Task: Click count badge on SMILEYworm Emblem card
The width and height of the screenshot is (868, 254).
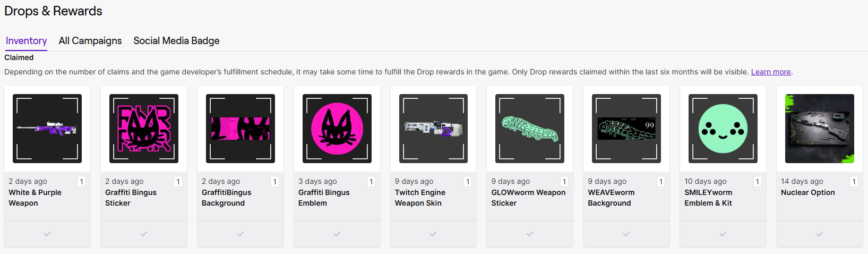Action: coord(758,182)
